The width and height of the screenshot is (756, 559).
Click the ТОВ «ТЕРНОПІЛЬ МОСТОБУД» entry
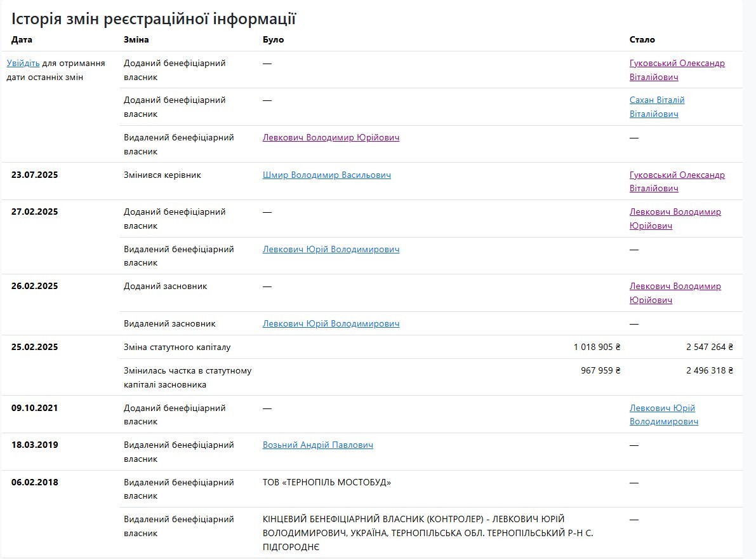pyautogui.click(x=327, y=483)
